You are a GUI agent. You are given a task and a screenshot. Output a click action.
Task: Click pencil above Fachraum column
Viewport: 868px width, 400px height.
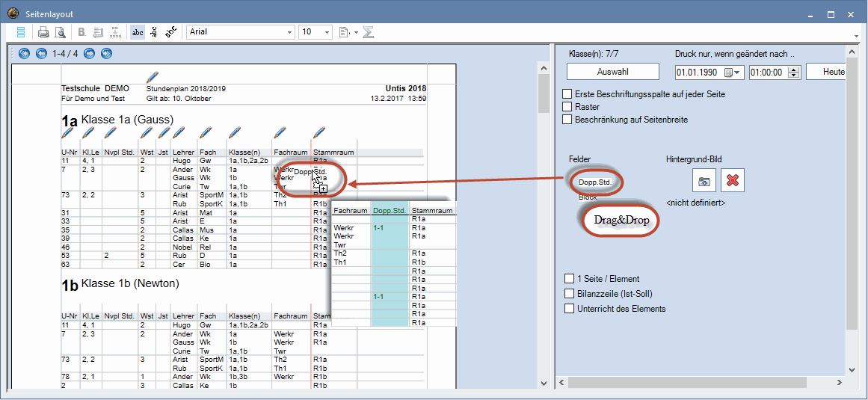tap(280, 133)
